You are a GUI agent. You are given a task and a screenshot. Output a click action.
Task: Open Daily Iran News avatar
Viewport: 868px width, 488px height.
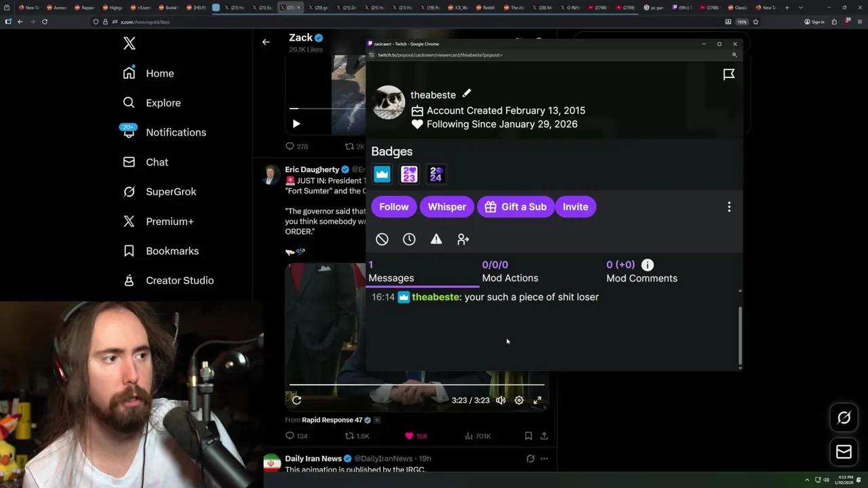pos(272,464)
